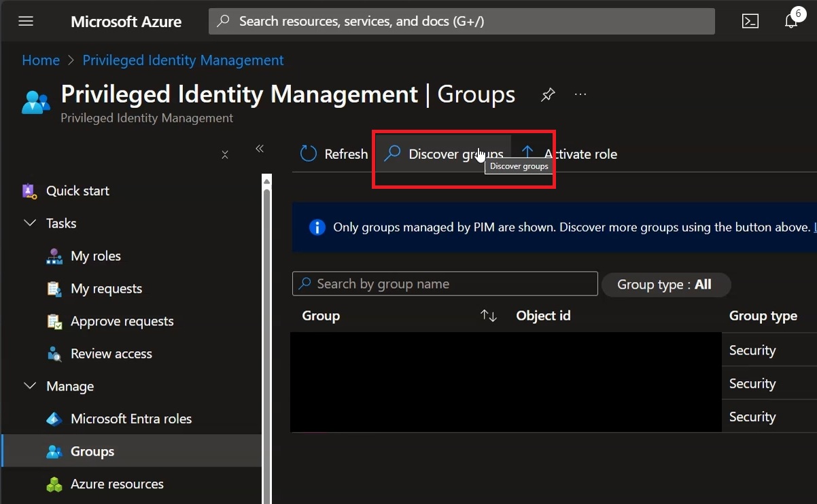817x504 pixels.
Task: Click Activate role in the toolbar
Action: click(569, 154)
